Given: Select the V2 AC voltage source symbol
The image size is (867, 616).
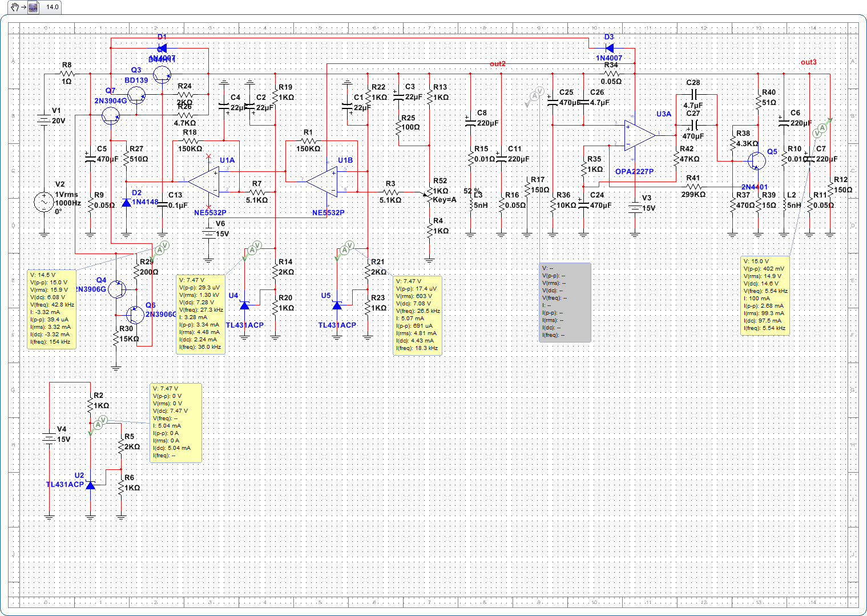Looking at the screenshot, I should click(44, 203).
